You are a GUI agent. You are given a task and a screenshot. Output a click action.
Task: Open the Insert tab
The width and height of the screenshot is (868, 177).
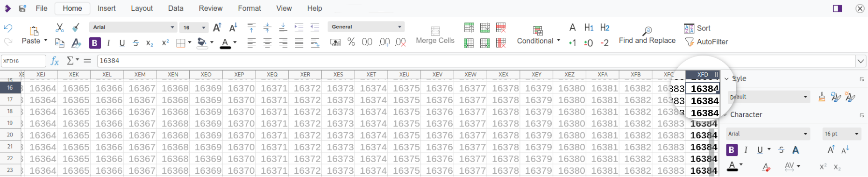click(107, 8)
